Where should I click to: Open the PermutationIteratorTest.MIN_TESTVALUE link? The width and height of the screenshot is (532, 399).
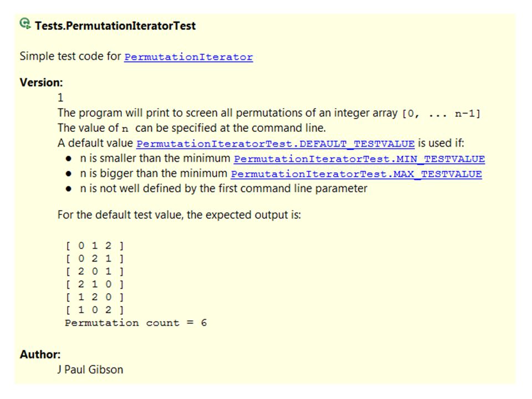click(359, 159)
